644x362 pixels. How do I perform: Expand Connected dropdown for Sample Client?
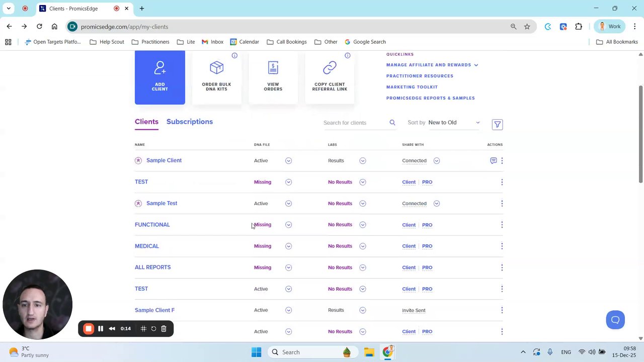[x=437, y=160]
